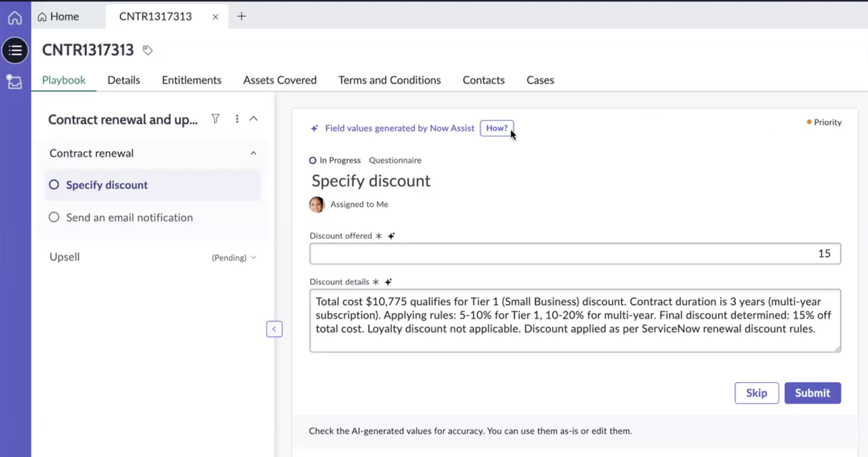Click the assignee avatar photo
Screen dimensions: 868x457
coord(317,204)
